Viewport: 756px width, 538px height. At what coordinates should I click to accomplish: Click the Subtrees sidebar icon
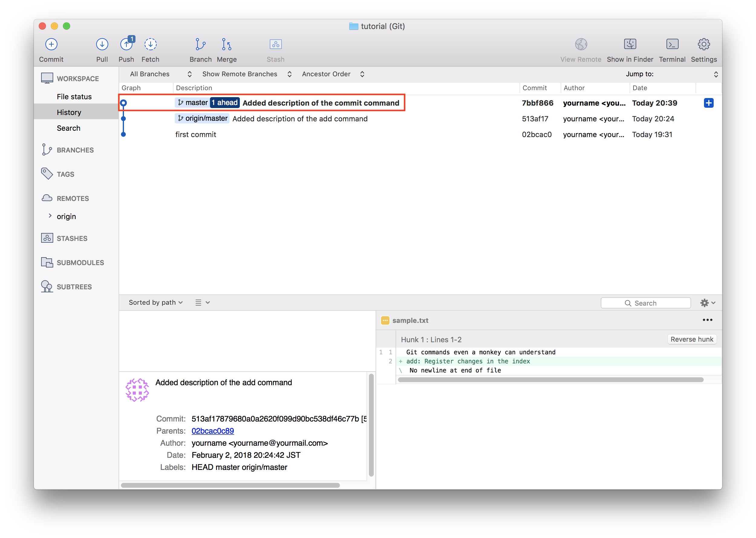click(47, 287)
